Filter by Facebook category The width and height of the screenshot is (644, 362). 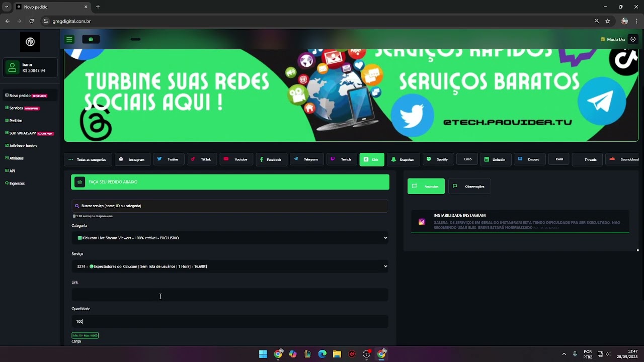(271, 159)
